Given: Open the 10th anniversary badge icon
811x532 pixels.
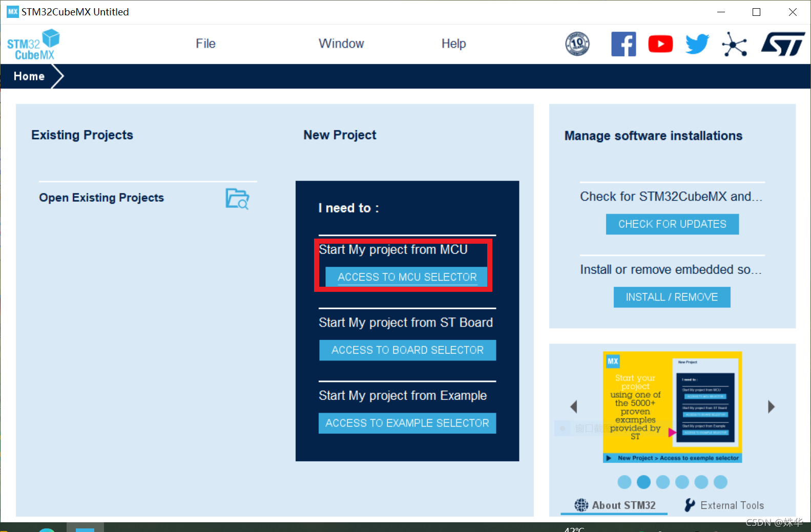Looking at the screenshot, I should point(577,44).
